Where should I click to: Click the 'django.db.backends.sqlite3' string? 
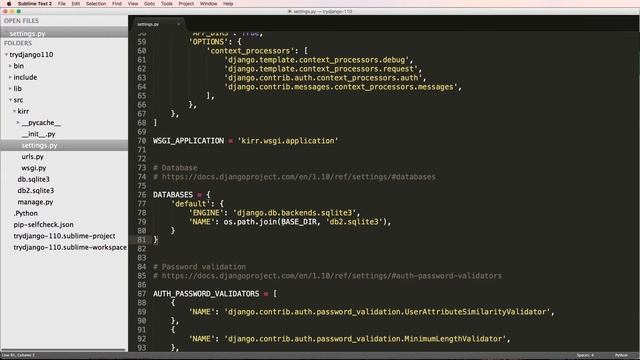pos(294,213)
